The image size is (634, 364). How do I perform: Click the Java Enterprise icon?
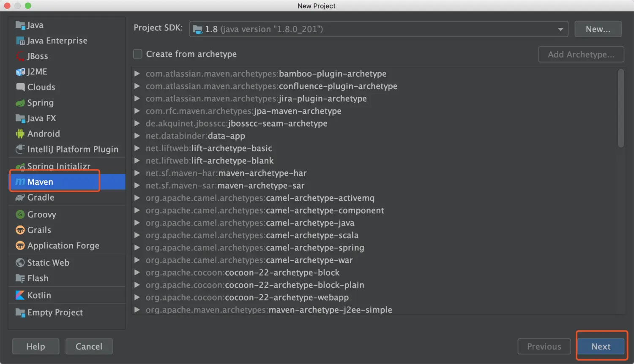(20, 41)
